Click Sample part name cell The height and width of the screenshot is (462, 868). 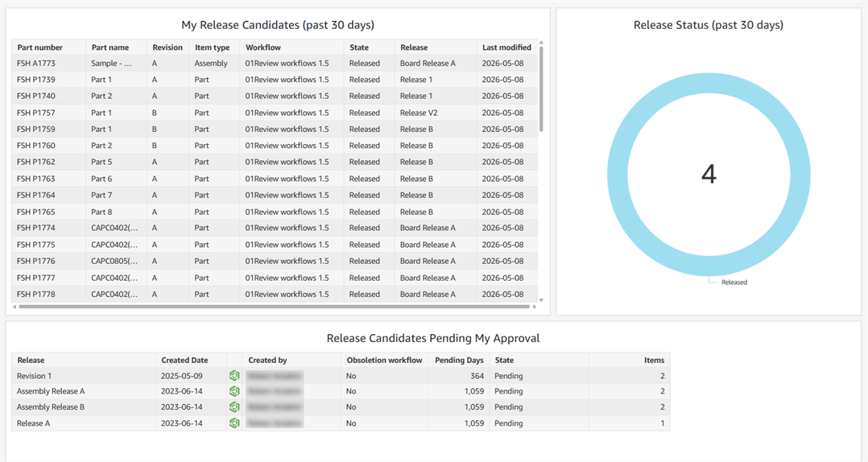[112, 63]
